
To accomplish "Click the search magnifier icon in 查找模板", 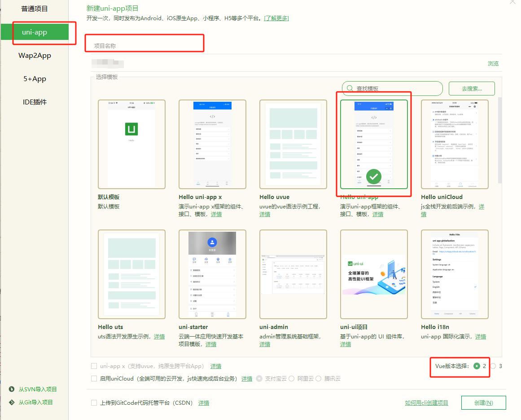I will coord(350,88).
